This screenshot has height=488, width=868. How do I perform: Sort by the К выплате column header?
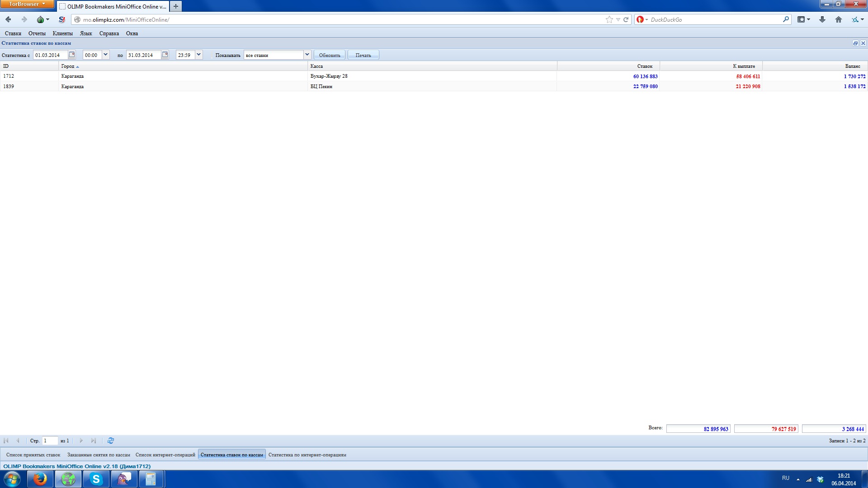tap(711, 66)
